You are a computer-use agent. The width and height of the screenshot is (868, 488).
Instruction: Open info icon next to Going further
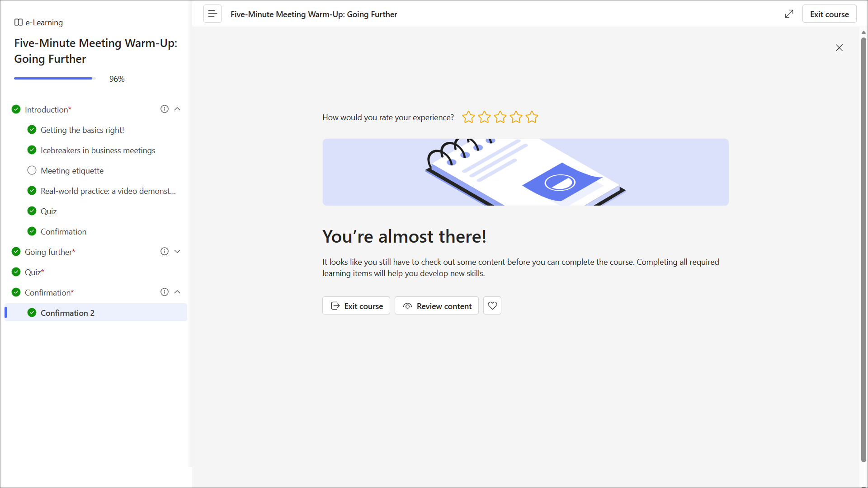pos(165,251)
